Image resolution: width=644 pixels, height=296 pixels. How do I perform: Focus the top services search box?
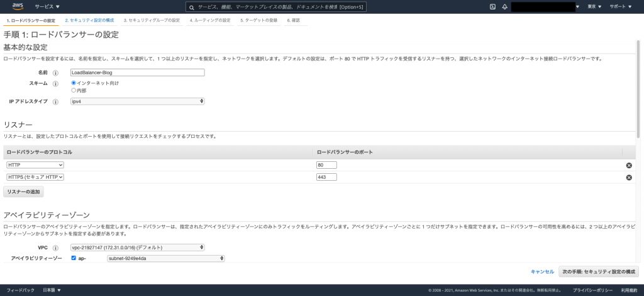(276, 7)
